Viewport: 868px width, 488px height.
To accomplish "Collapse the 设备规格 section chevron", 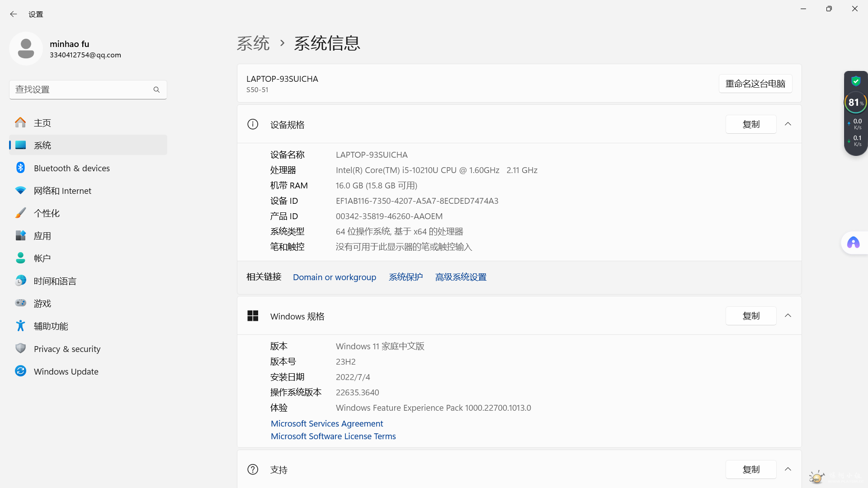I will (x=788, y=124).
